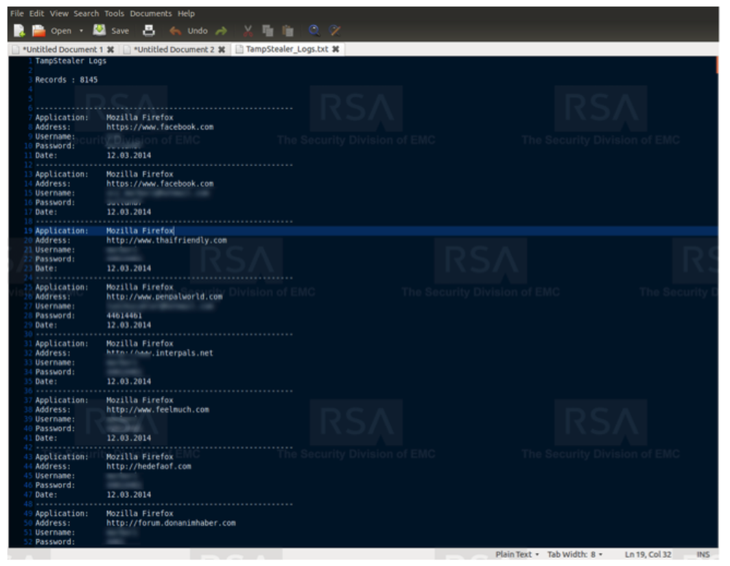Open the Plain Text language dropdown
Image resolution: width=730 pixels, height=566 pixels.
(x=517, y=554)
